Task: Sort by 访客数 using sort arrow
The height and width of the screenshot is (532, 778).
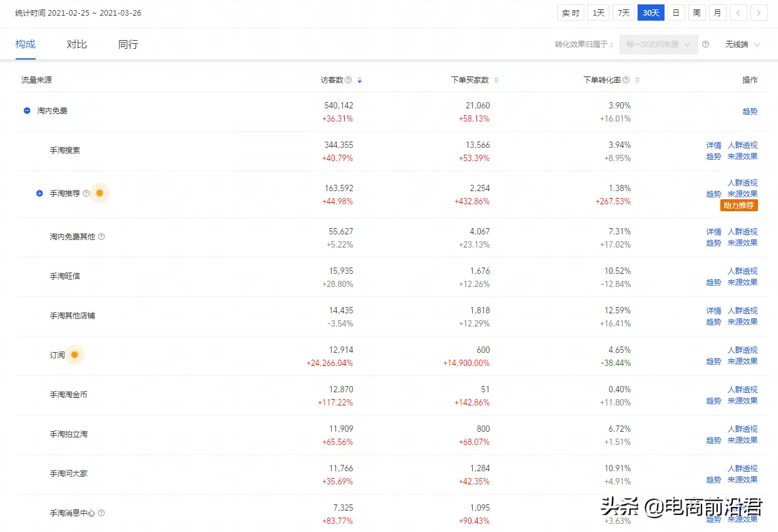Action: point(359,80)
